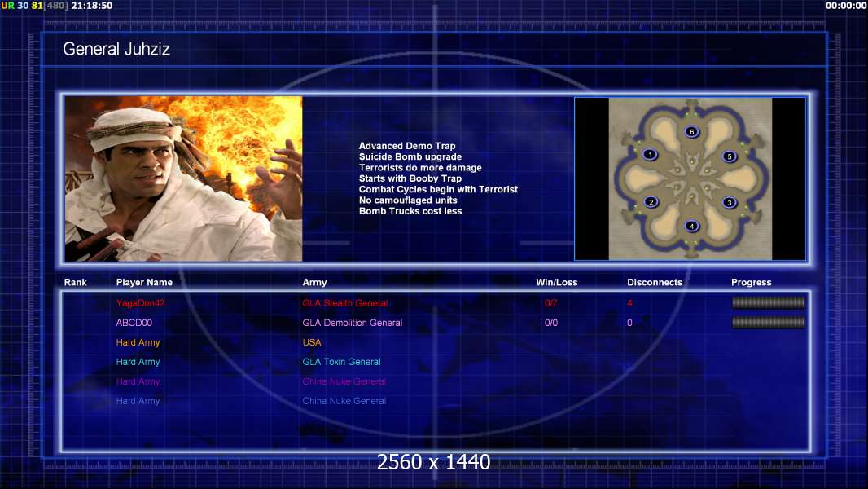Click the Win/Loss column header

[556, 282]
